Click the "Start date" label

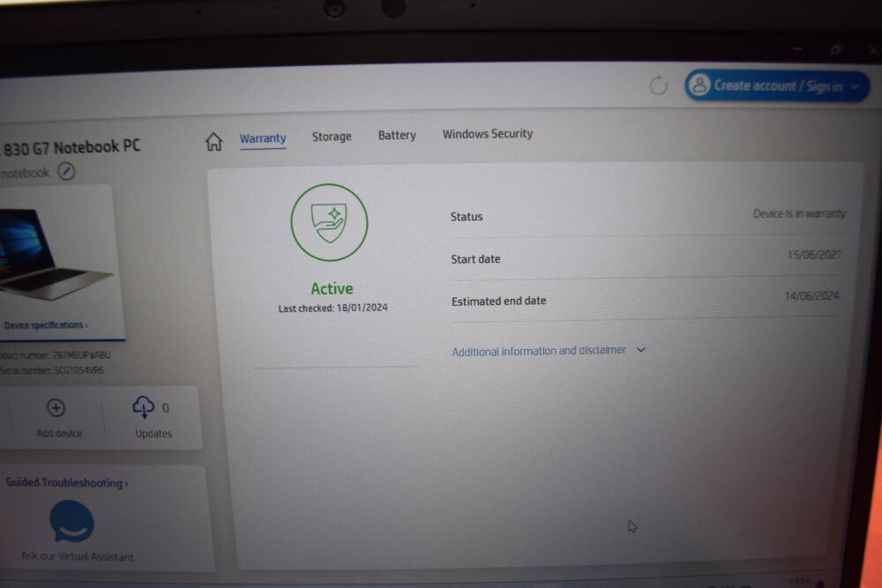point(475,259)
